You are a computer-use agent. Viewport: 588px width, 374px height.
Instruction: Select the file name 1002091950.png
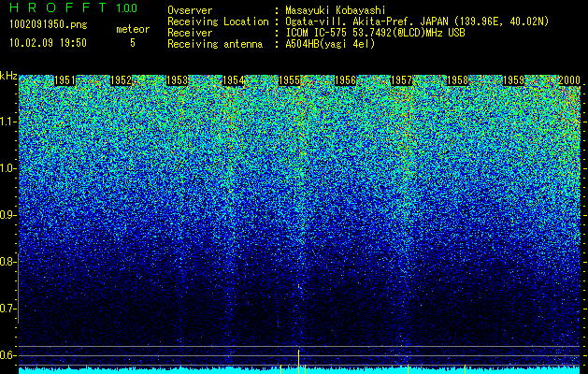pos(49,24)
